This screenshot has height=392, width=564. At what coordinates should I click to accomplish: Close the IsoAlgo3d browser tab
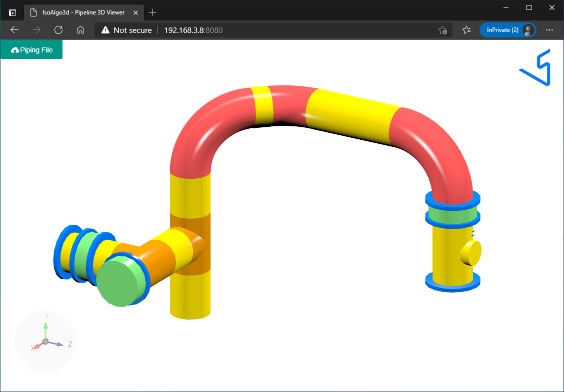click(x=135, y=12)
